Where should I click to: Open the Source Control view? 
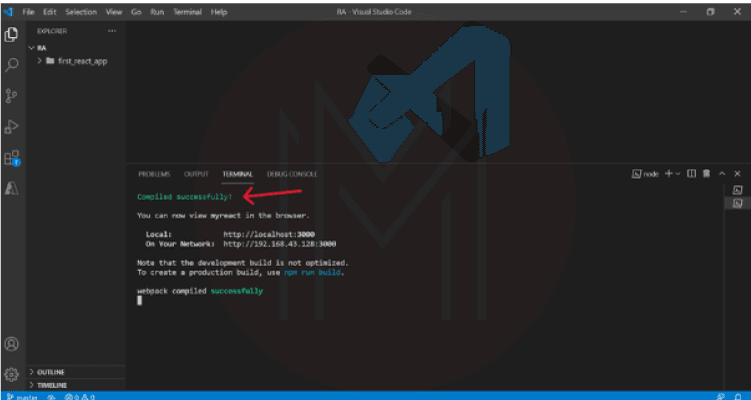point(12,96)
